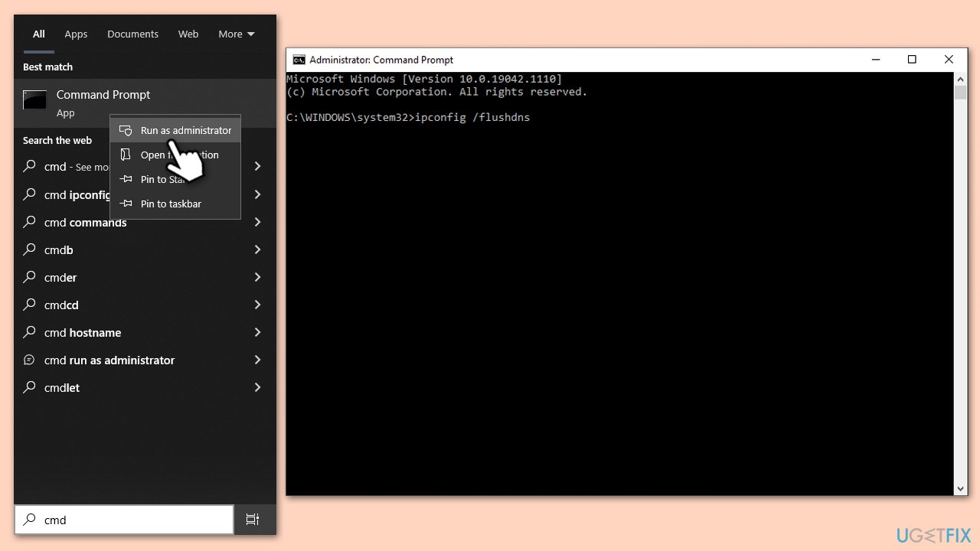Image resolution: width=980 pixels, height=551 pixels.
Task: Click the magnifier icon next to cmdb
Action: click(29, 249)
